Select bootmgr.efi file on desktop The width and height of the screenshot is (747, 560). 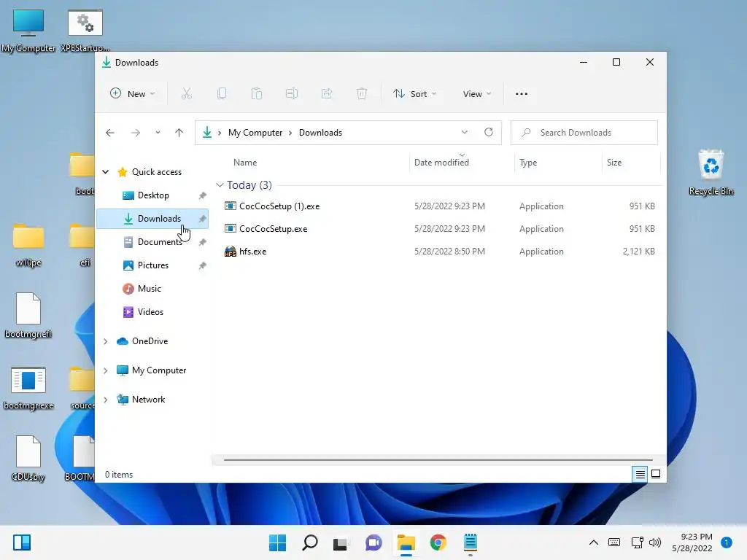click(28, 316)
